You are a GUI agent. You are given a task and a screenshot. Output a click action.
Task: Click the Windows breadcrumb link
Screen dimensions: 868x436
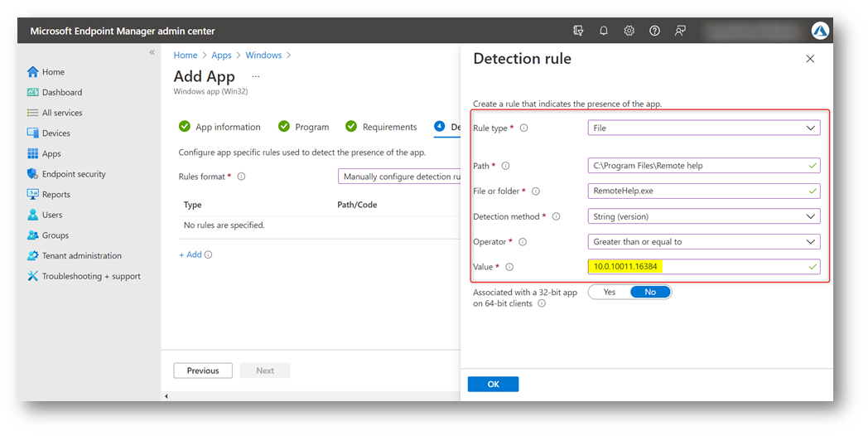pos(263,56)
